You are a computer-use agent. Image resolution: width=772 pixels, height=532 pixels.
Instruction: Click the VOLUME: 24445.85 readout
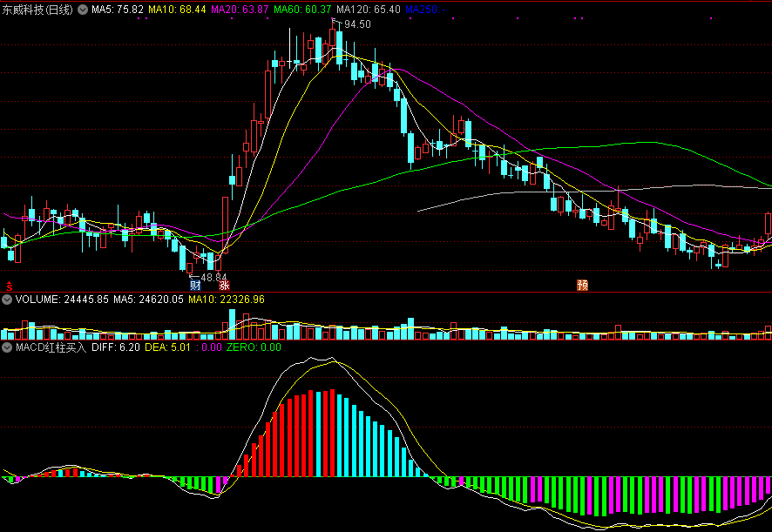click(62, 300)
